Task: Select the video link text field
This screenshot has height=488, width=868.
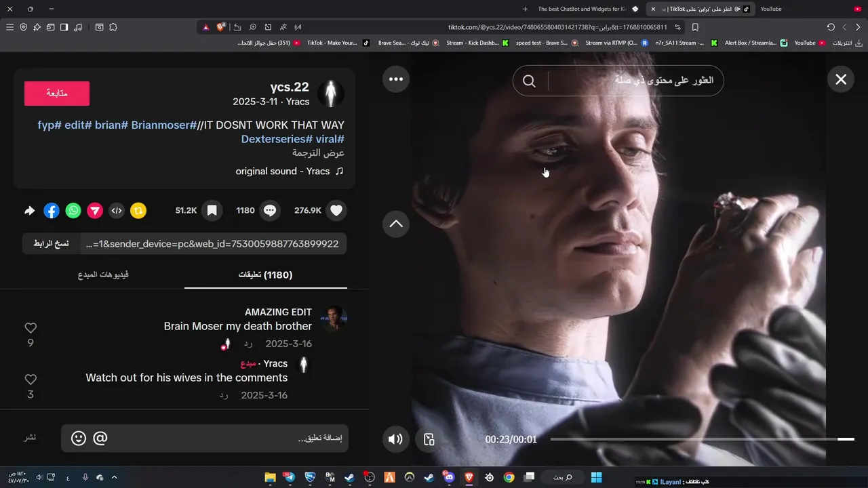Action: pyautogui.click(x=214, y=244)
